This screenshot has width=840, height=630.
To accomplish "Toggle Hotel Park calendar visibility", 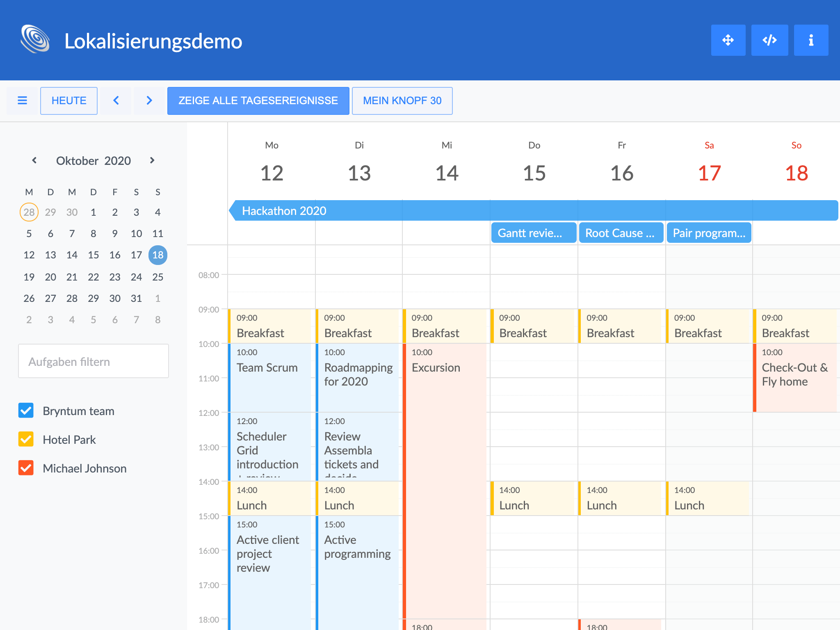I will pos(27,439).
